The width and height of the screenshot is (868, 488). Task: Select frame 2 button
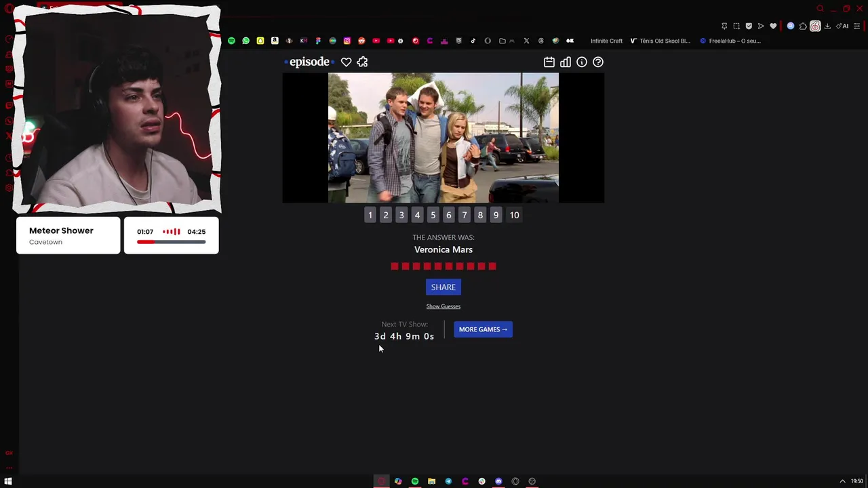[386, 215]
